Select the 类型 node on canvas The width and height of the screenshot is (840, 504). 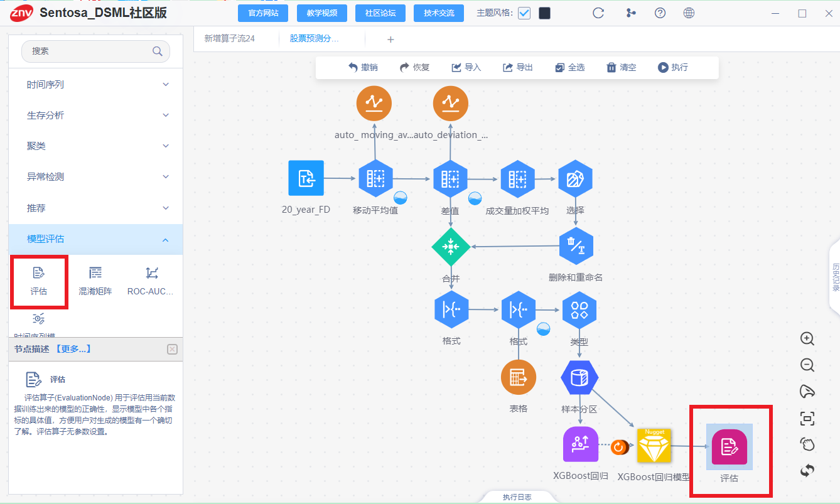(579, 309)
